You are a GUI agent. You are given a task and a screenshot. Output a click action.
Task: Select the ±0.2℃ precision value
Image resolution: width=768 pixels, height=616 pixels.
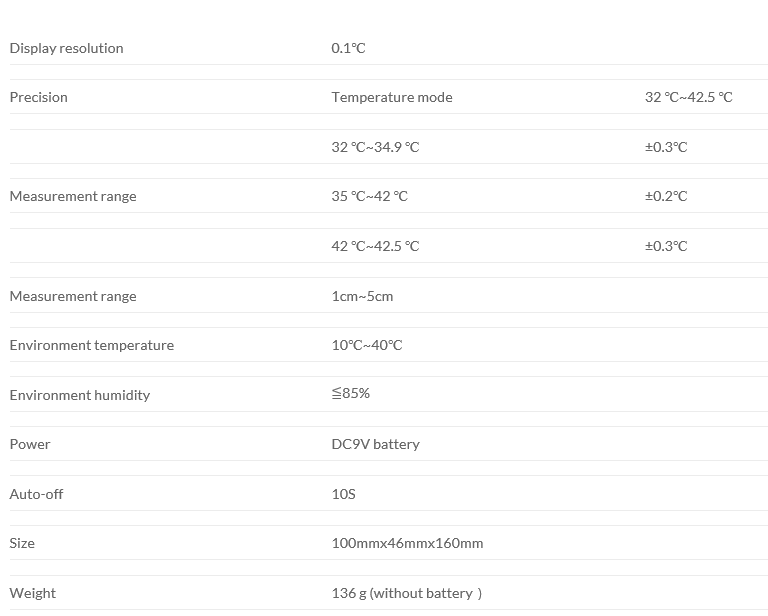click(666, 196)
